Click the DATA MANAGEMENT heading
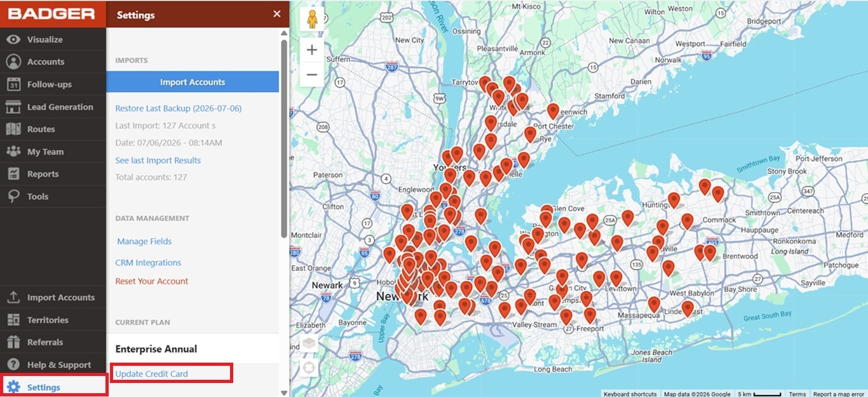Screen dimensions: 868x397 153,218
